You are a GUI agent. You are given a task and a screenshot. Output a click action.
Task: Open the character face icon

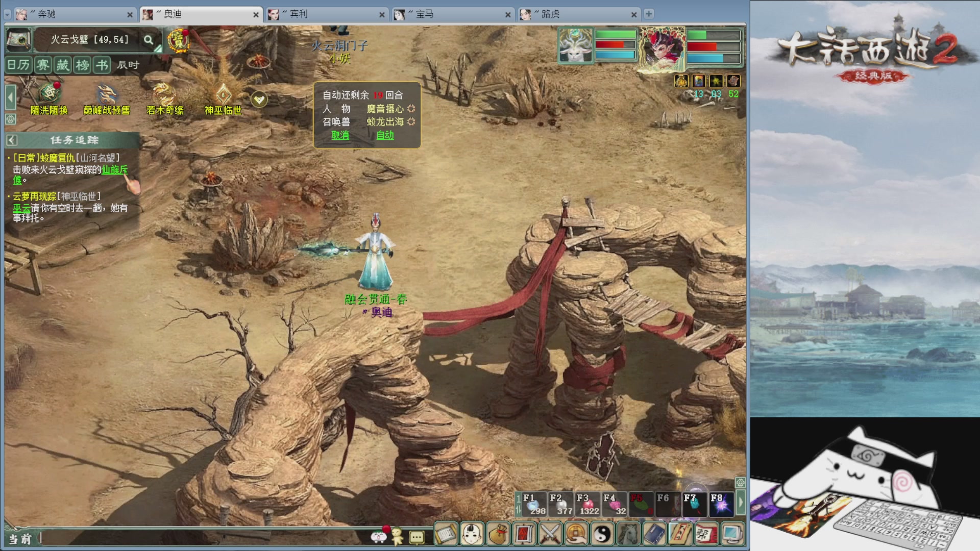[x=472, y=534]
